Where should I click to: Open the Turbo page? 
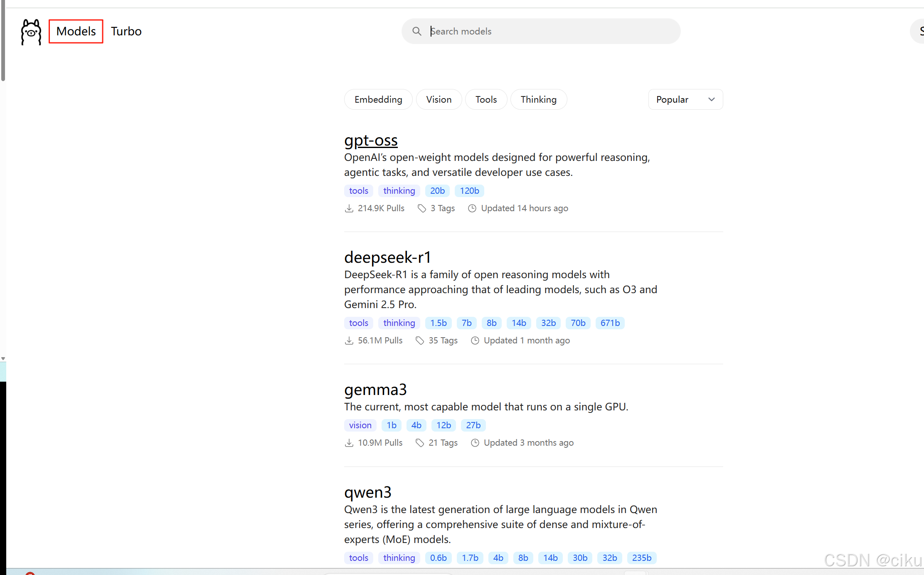(126, 31)
